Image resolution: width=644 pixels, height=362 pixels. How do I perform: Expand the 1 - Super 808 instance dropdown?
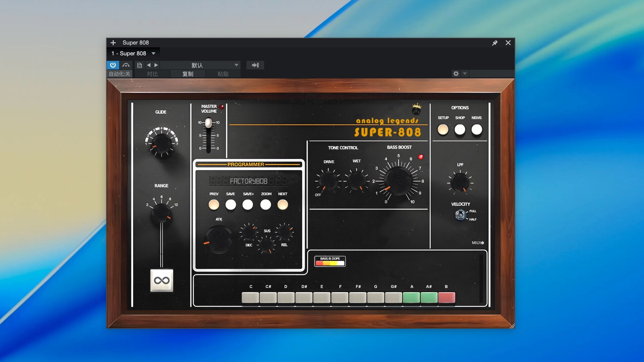(154, 53)
